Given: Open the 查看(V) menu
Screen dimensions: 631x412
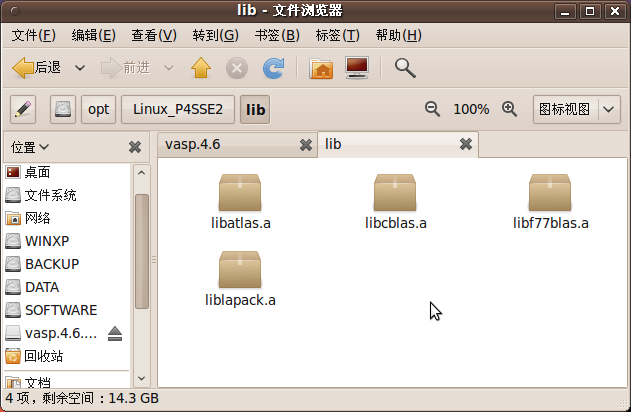Looking at the screenshot, I should tap(154, 35).
